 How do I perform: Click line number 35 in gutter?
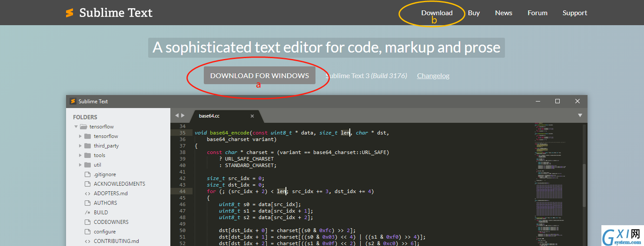183,133
